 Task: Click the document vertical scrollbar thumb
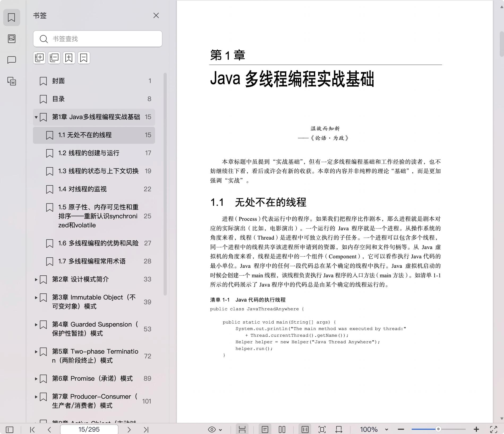502,44
